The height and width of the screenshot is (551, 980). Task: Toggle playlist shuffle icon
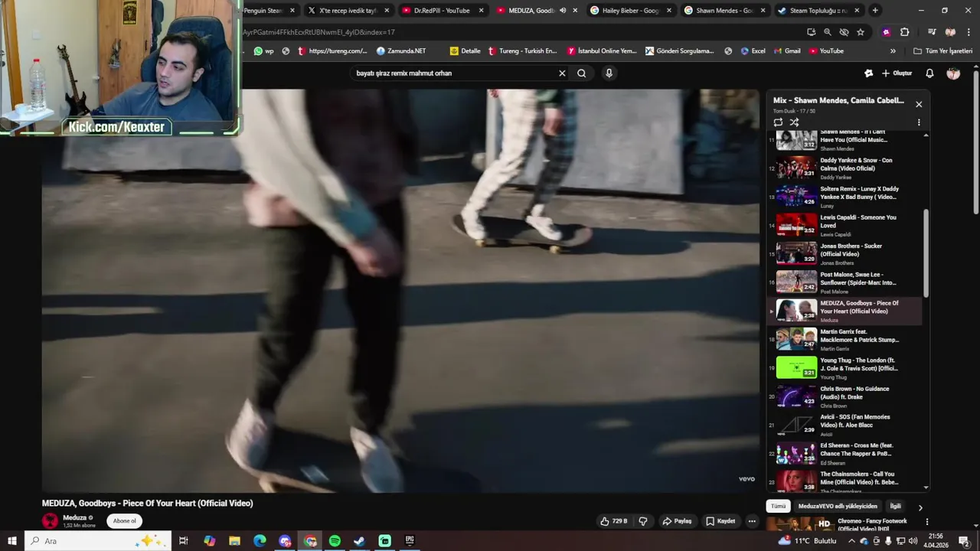[794, 122]
